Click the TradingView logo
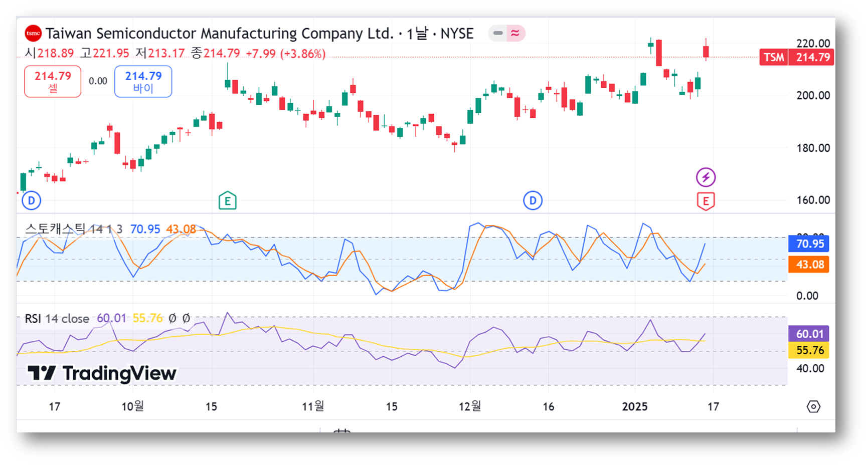The height and width of the screenshot is (465, 868). point(102,373)
